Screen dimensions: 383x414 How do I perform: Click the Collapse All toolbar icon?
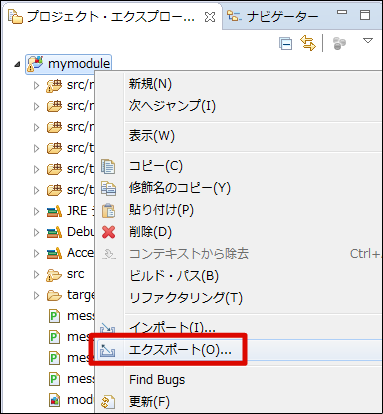pos(285,44)
